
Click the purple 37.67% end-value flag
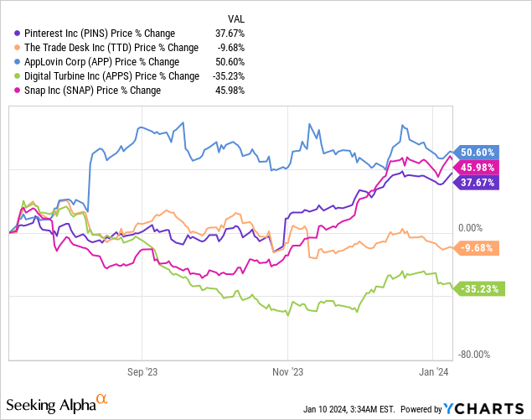[x=476, y=183]
